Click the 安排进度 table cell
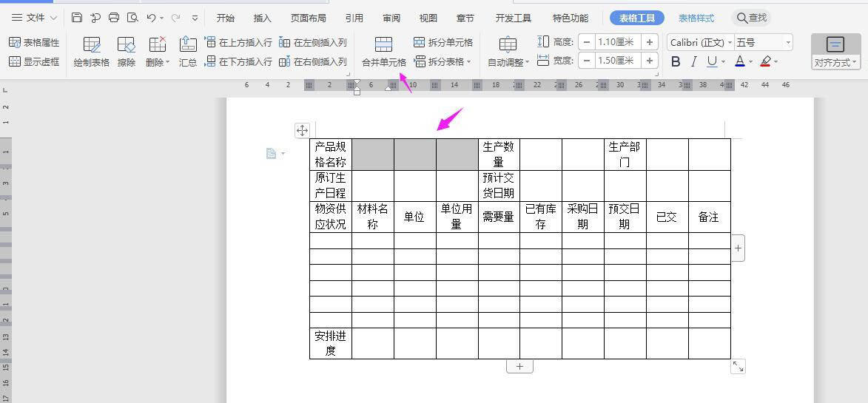Viewport: 868px width, 403px height. coord(331,343)
